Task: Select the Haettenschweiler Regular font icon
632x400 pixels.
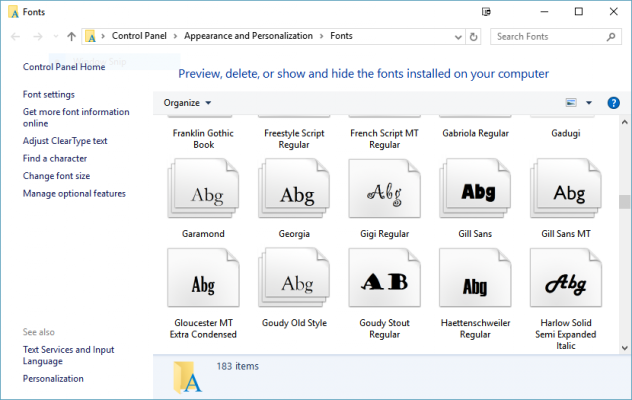Action: tap(475, 278)
